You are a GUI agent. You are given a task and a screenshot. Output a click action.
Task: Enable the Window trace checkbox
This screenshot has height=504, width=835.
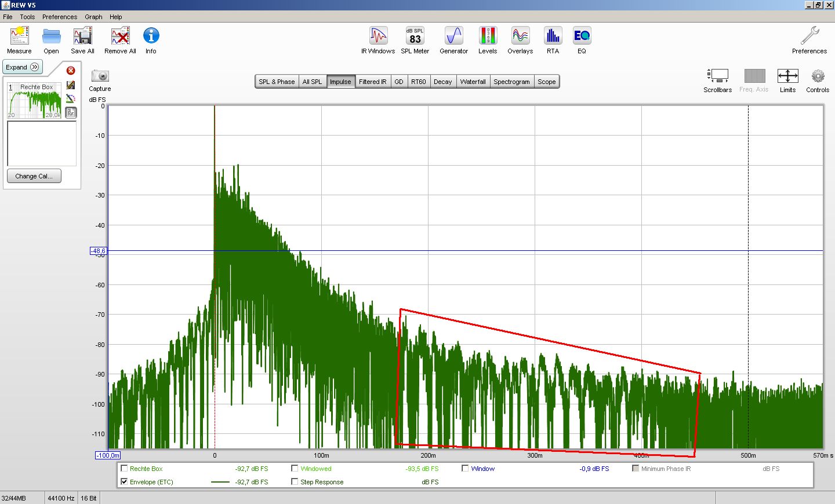(x=465, y=469)
